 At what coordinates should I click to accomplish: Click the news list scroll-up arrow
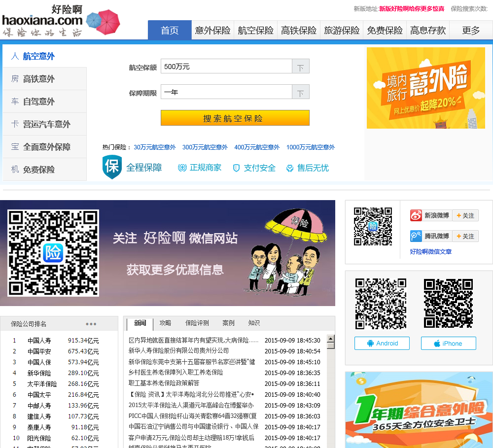point(330,339)
